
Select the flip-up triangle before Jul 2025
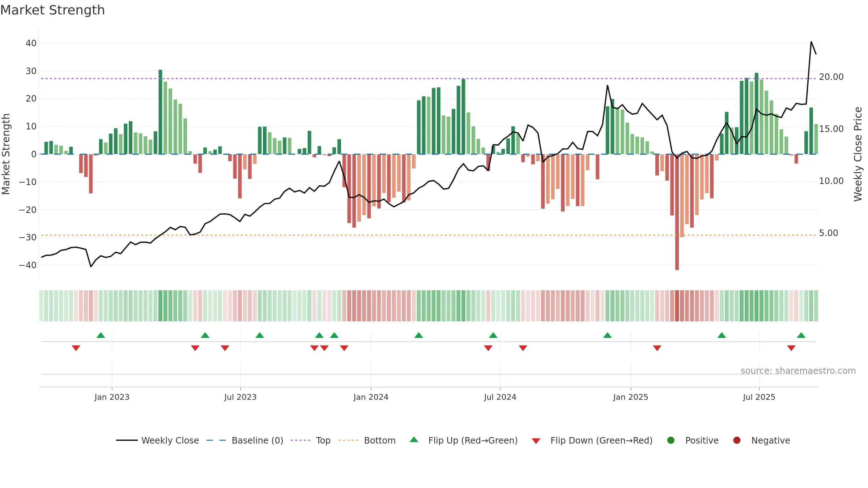click(722, 335)
